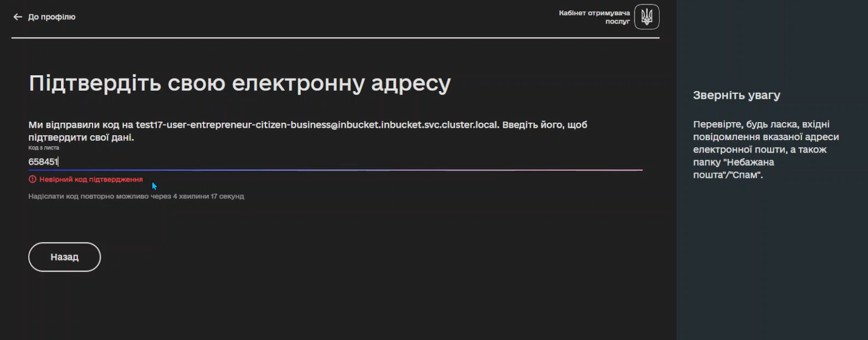Click the "Зверніть увагу" sidebar heading

point(736,95)
